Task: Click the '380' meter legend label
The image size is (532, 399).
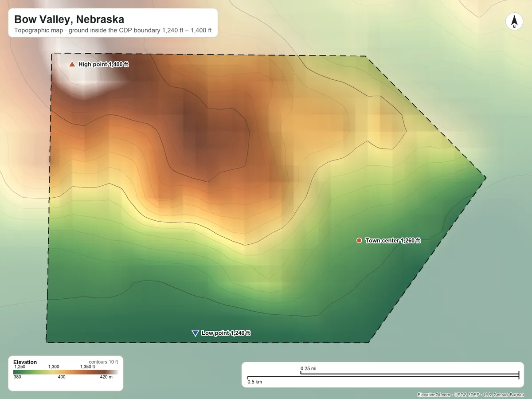Action: 18,377
